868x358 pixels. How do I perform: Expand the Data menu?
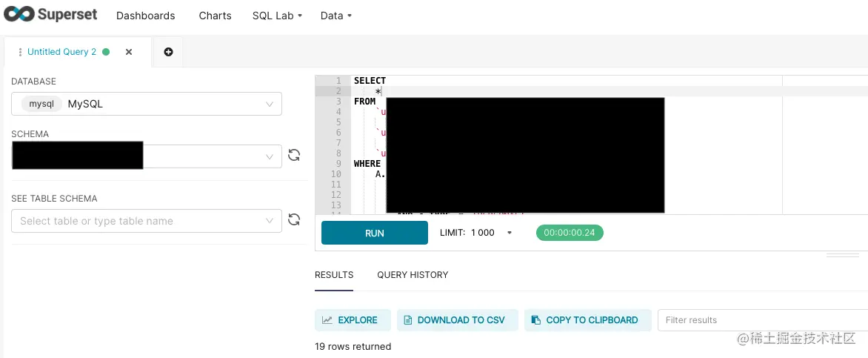point(336,16)
